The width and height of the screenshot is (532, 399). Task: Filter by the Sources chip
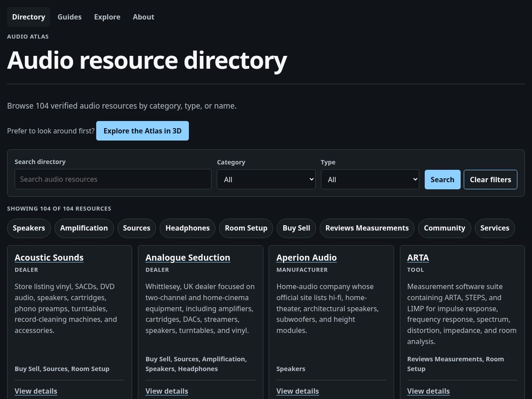[137, 228]
